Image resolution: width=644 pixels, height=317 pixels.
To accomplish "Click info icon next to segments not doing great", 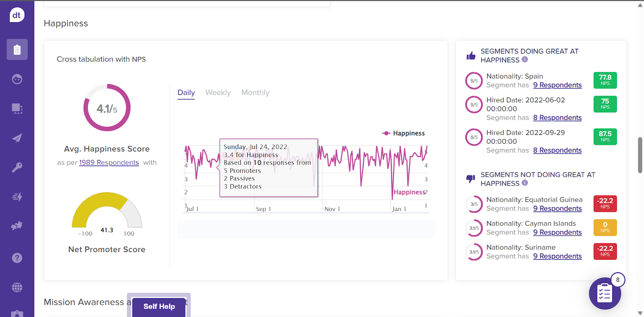I will (525, 183).
